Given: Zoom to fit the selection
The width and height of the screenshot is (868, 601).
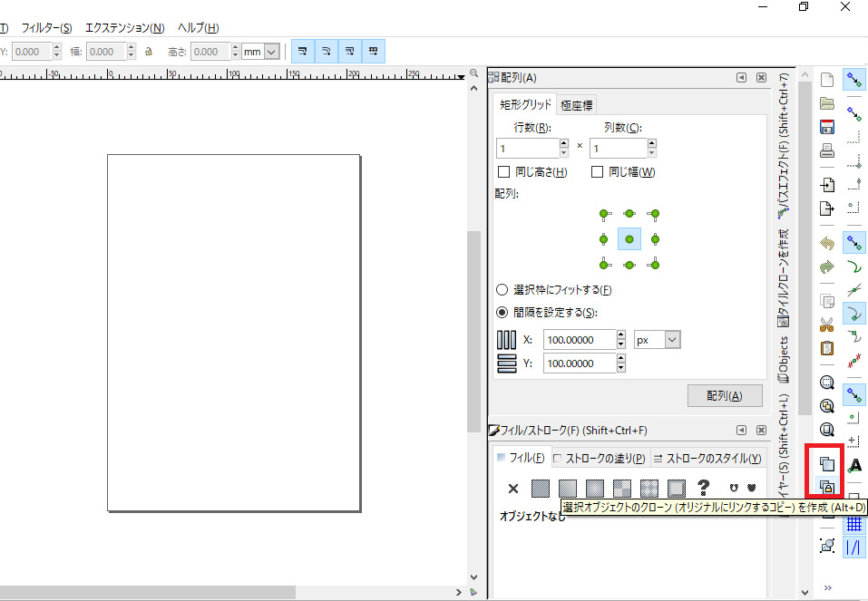Looking at the screenshot, I should click(827, 383).
